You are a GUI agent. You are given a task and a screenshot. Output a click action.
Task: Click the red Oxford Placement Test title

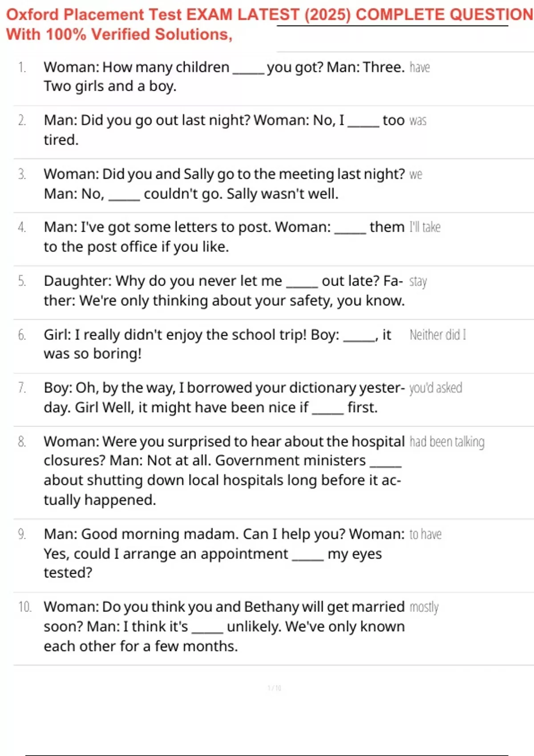pyautogui.click(x=270, y=15)
